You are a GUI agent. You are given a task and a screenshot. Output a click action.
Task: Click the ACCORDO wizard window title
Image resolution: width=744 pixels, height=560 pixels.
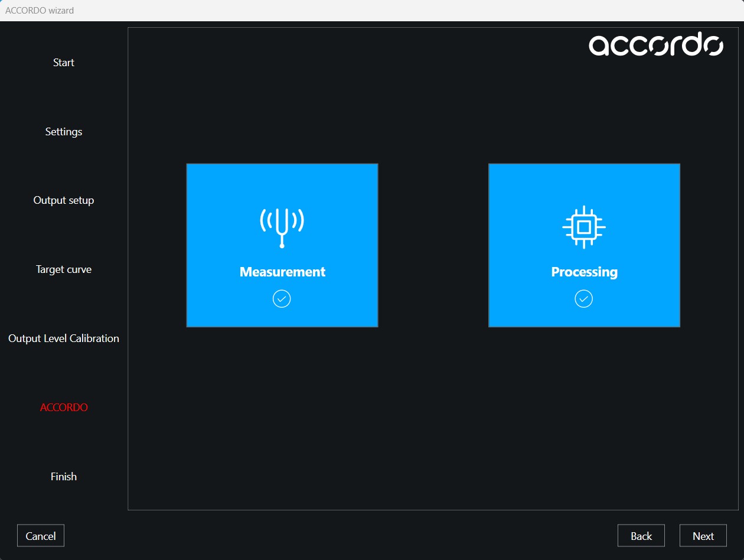tap(40, 11)
